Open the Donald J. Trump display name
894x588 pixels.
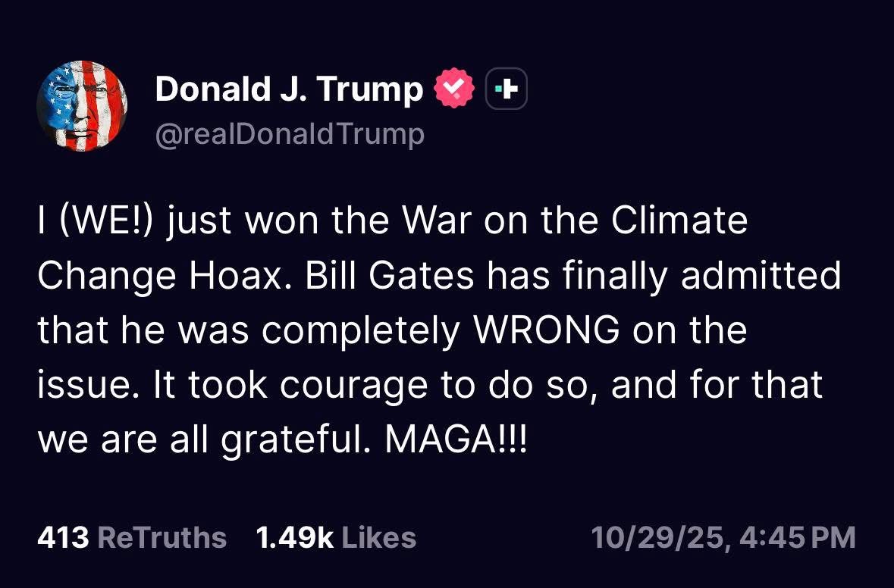coord(289,90)
